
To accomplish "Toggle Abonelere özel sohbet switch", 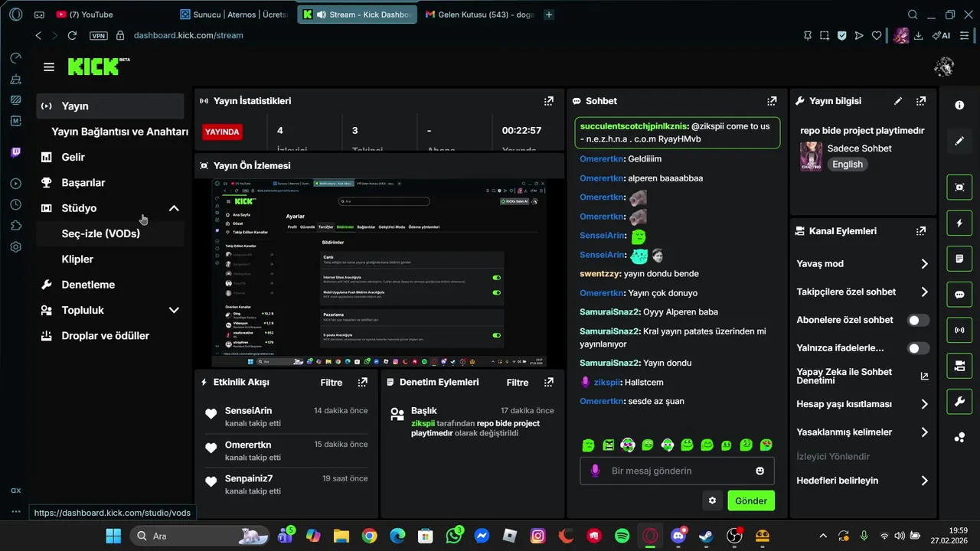I will coord(918,320).
